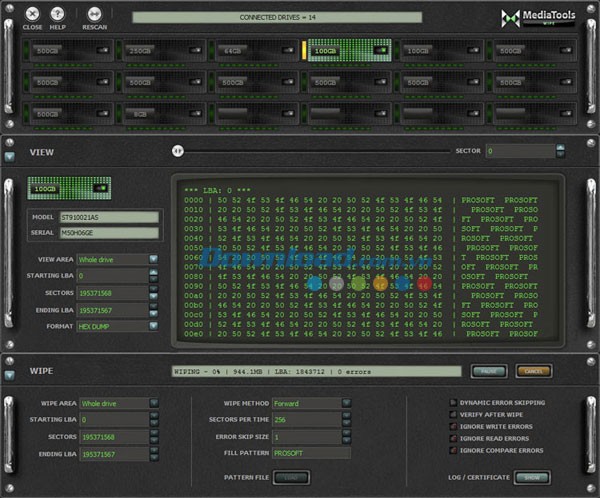Toggle Ignore Read Errors checkbox
Image resolution: width=600 pixels, height=498 pixels.
(454, 439)
